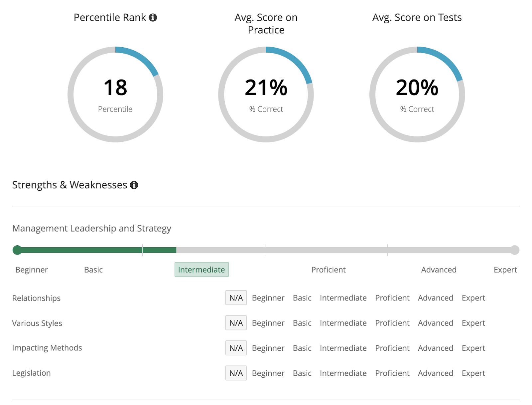Select N/A level for Legislation
The image size is (532, 405).
click(236, 373)
